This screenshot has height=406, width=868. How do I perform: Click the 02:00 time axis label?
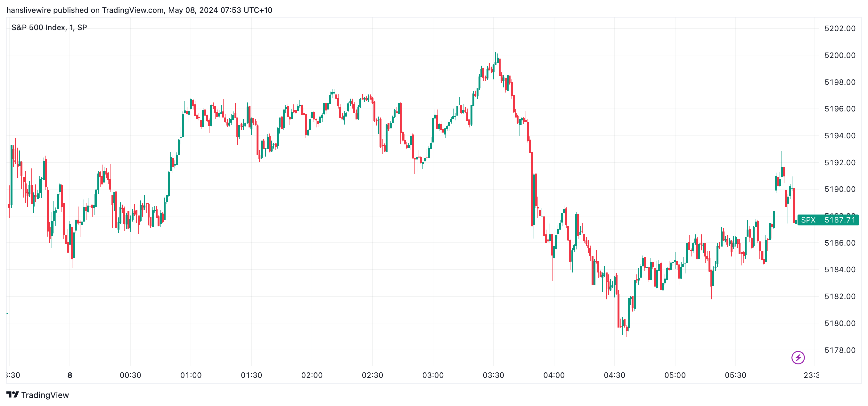pos(312,375)
